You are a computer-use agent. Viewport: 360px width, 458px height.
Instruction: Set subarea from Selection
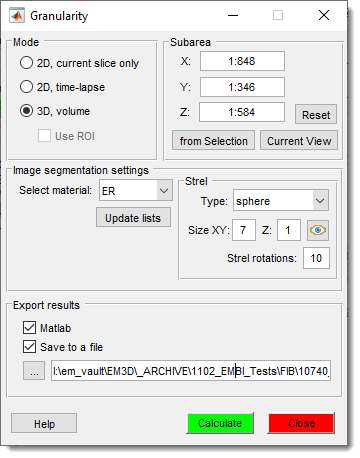tap(213, 140)
